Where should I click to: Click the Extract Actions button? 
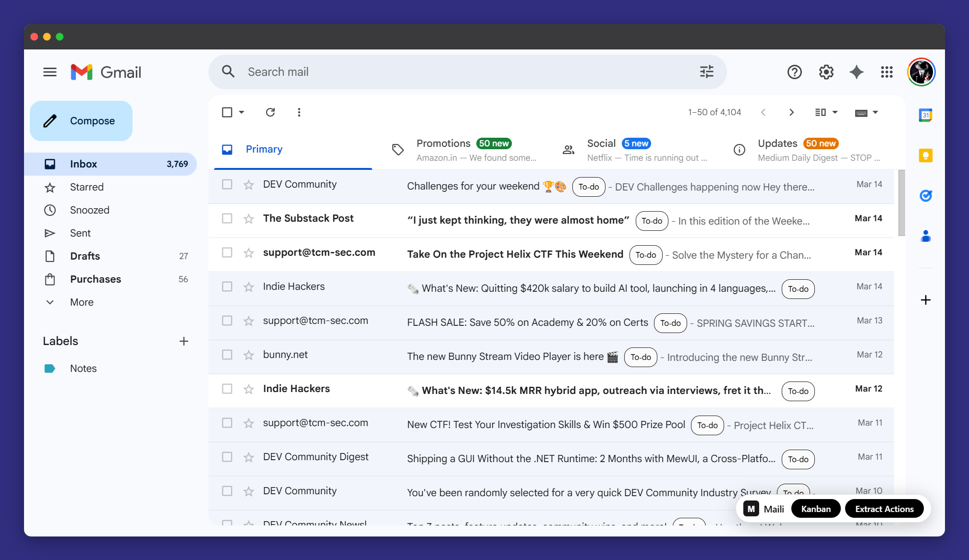pos(884,508)
